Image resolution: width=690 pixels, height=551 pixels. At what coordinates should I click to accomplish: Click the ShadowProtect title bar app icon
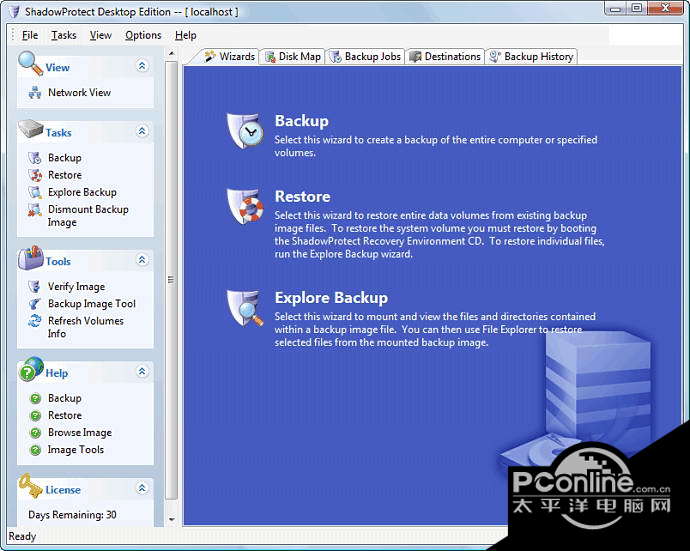point(14,12)
